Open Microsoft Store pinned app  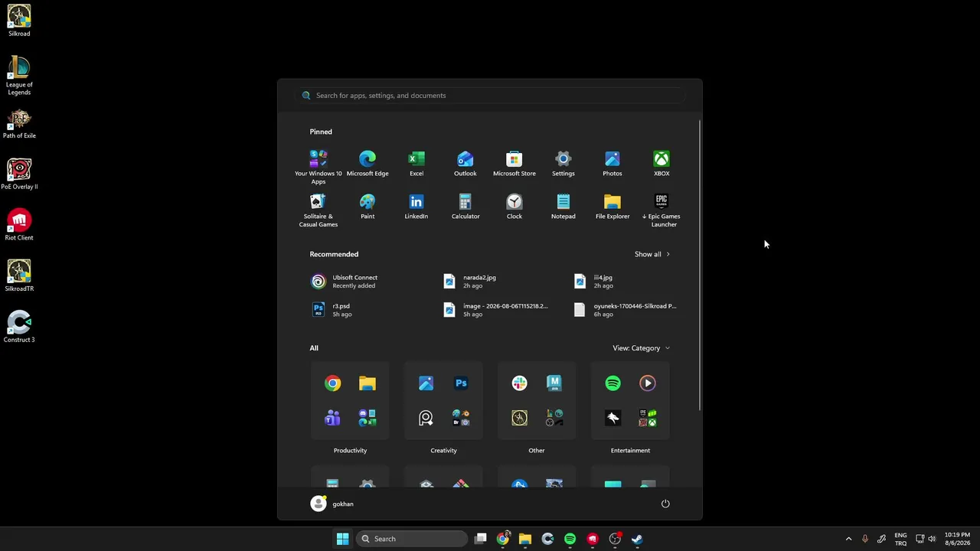tap(514, 163)
